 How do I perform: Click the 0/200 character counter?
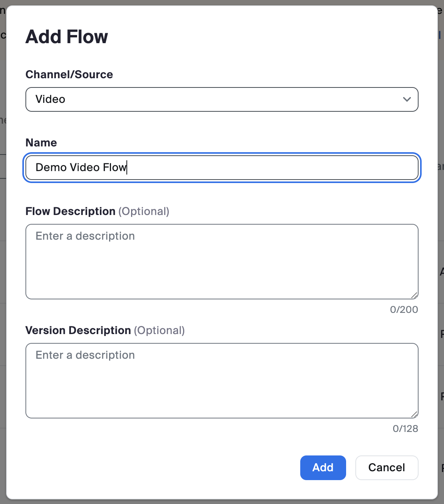(x=404, y=309)
